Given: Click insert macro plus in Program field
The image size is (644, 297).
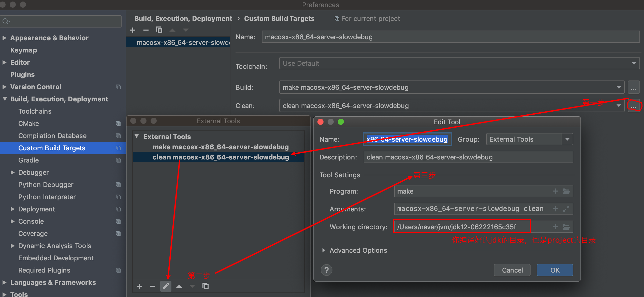Looking at the screenshot, I should [x=555, y=191].
